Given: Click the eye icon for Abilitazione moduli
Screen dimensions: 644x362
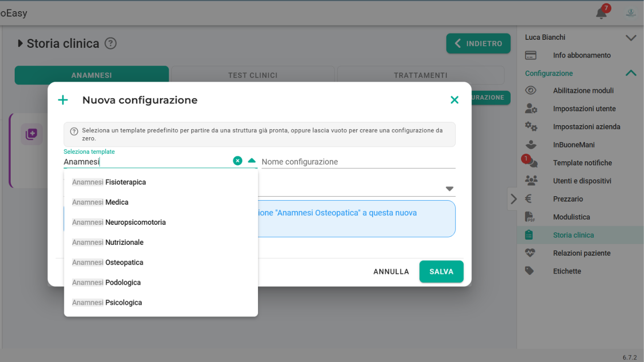Looking at the screenshot, I should 530,90.
